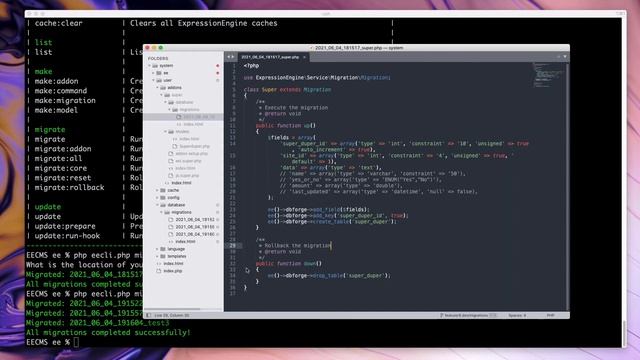Click the terminal prompt 'EECMS ee %' last line
This screenshot has width=640, height=360.
(48, 342)
